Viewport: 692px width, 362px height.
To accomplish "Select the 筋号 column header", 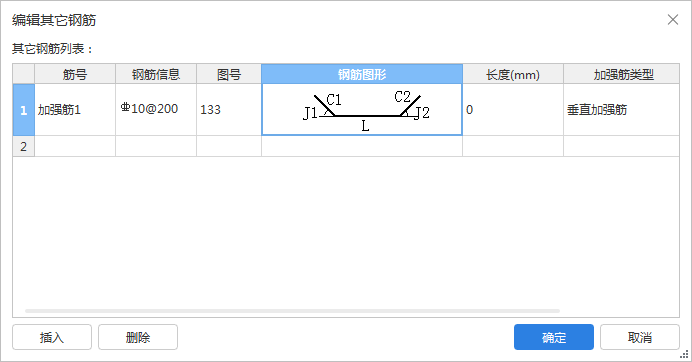I will pos(75,74).
